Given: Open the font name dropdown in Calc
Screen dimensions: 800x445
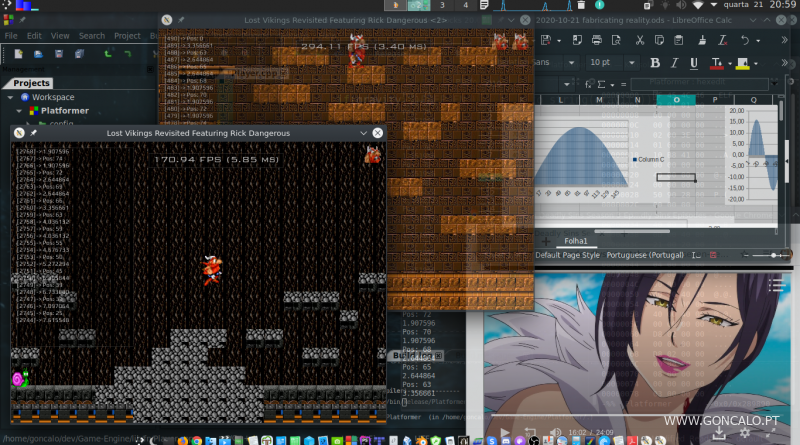Looking at the screenshot, I should coord(571,63).
